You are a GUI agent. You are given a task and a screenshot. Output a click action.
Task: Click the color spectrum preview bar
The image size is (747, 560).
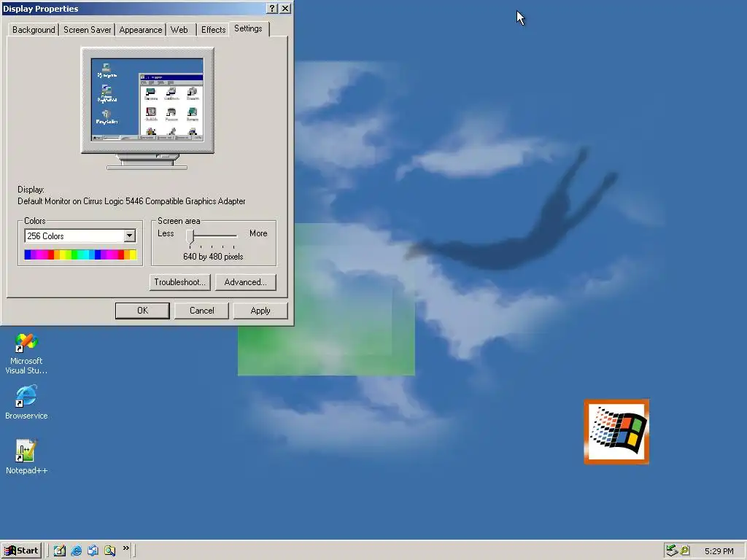click(x=80, y=254)
